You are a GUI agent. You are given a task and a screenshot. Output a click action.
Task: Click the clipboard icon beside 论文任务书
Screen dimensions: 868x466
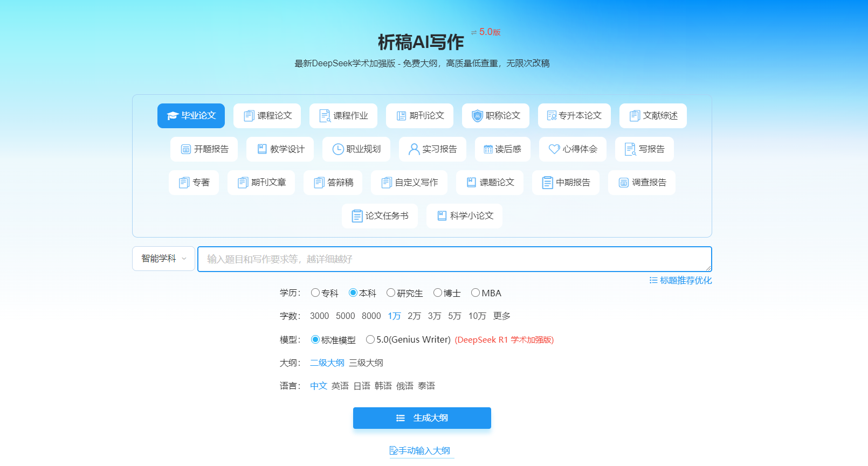[357, 216]
